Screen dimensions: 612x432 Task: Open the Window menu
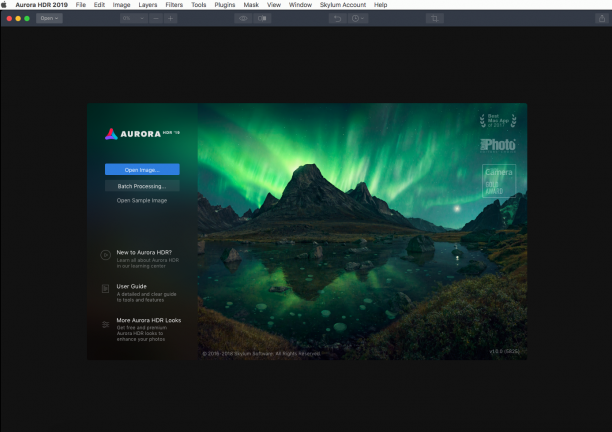coord(300,5)
